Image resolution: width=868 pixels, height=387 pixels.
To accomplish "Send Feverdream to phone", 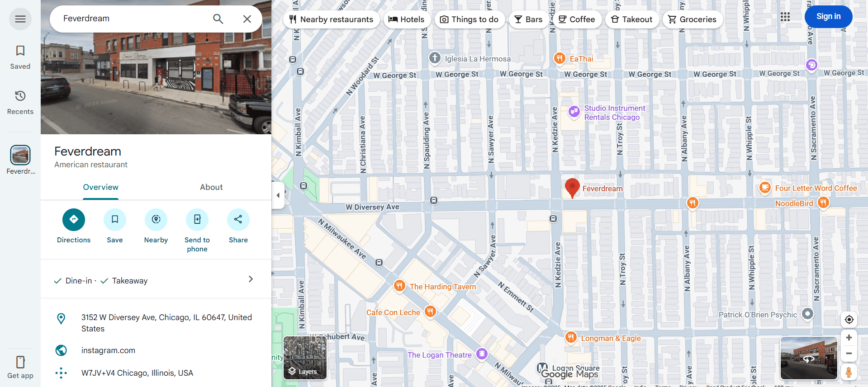I will click(x=197, y=220).
